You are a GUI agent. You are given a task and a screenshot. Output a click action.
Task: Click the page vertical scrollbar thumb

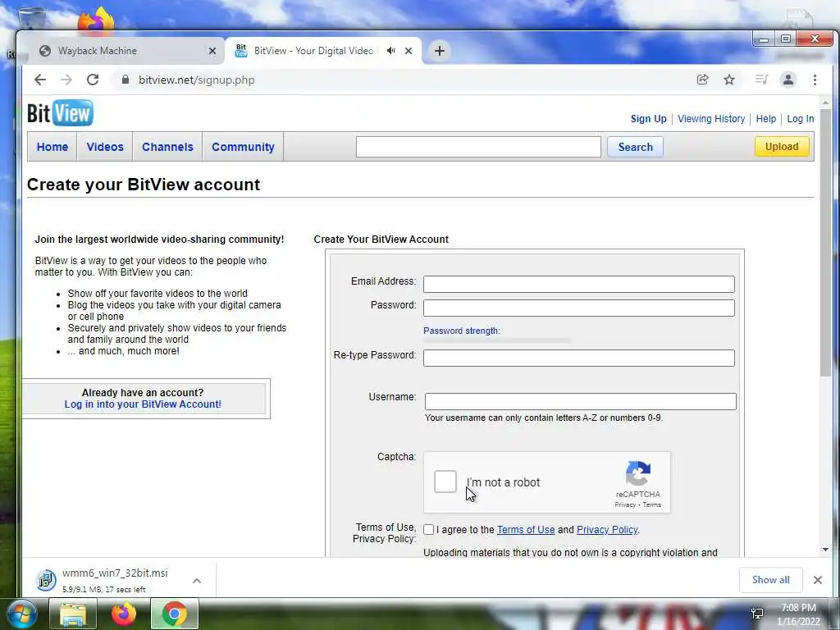tap(825, 241)
